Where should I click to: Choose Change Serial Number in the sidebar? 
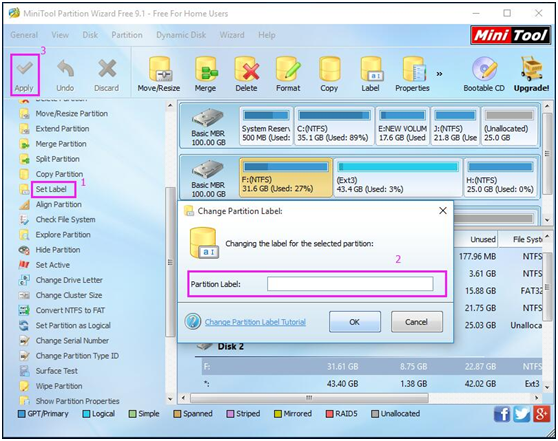[72, 340]
